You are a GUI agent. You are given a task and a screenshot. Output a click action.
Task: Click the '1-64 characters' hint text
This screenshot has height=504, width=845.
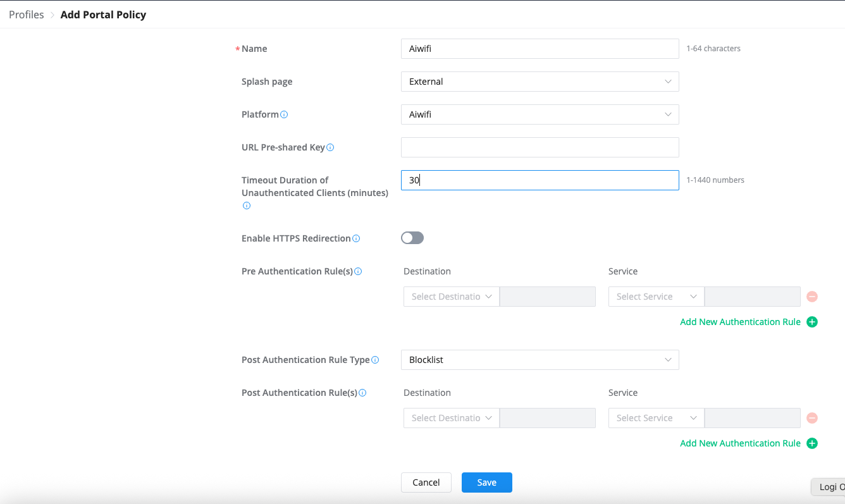(713, 49)
